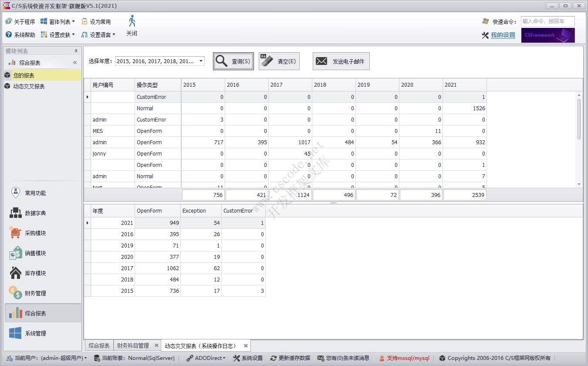Screen dimensions: 588x366
Task: Open the Sales module (销售模块)
Action: point(35,253)
